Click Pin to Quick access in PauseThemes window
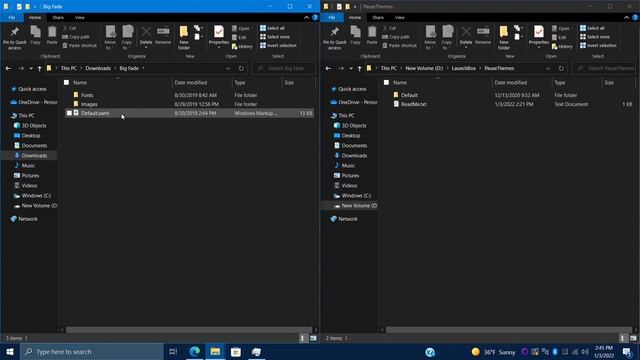The height and width of the screenshot is (360, 640). tap(335, 38)
